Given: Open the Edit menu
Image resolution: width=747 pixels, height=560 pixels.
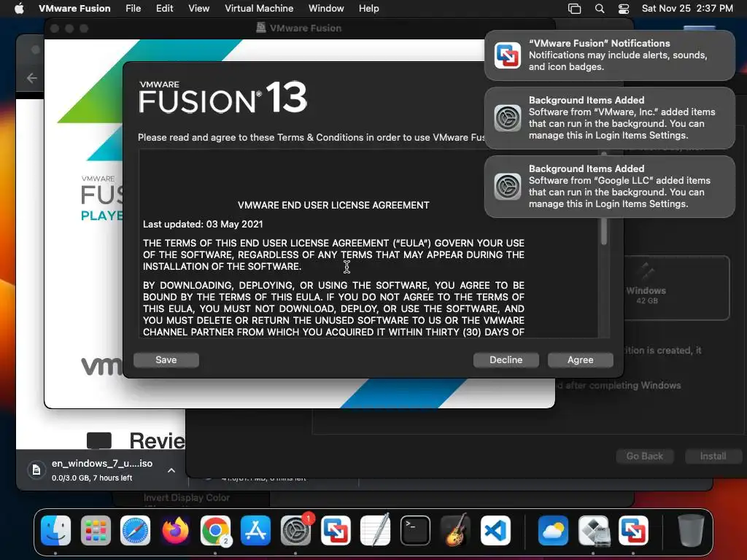Looking at the screenshot, I should [164, 8].
